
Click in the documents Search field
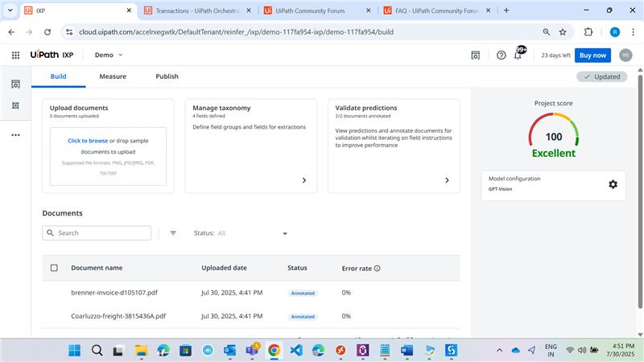pos(97,233)
